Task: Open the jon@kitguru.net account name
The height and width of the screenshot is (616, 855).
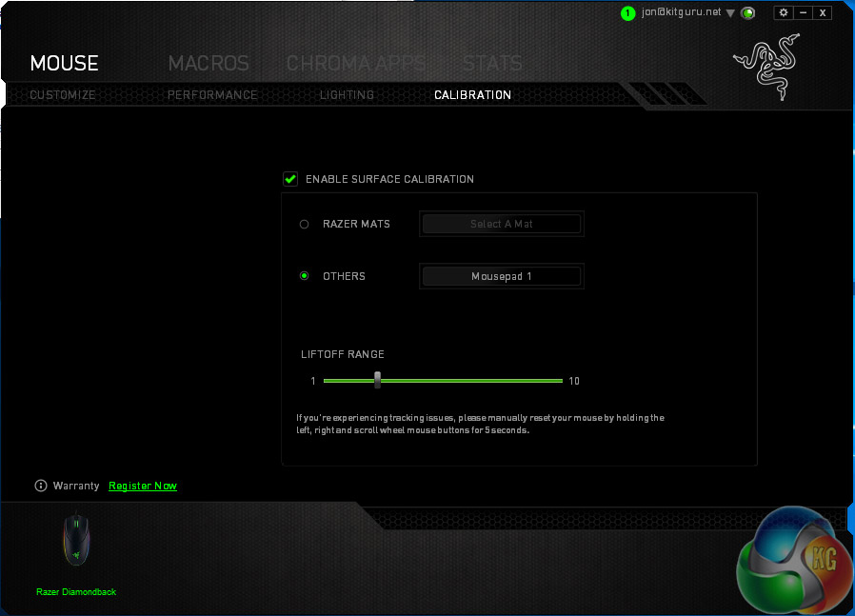Action: coord(681,12)
